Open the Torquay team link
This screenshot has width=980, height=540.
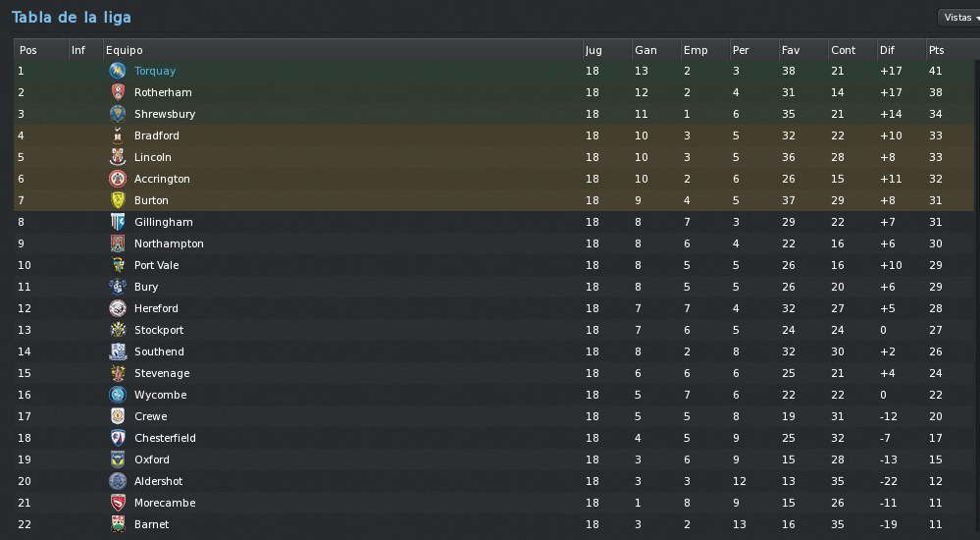click(155, 71)
